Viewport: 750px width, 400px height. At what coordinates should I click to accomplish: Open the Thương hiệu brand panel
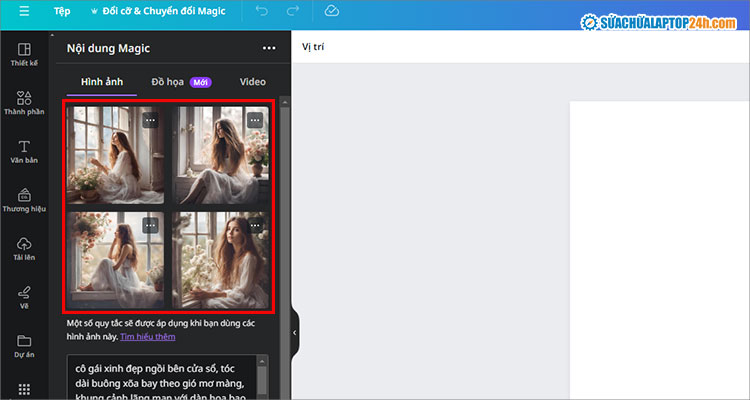point(24,200)
